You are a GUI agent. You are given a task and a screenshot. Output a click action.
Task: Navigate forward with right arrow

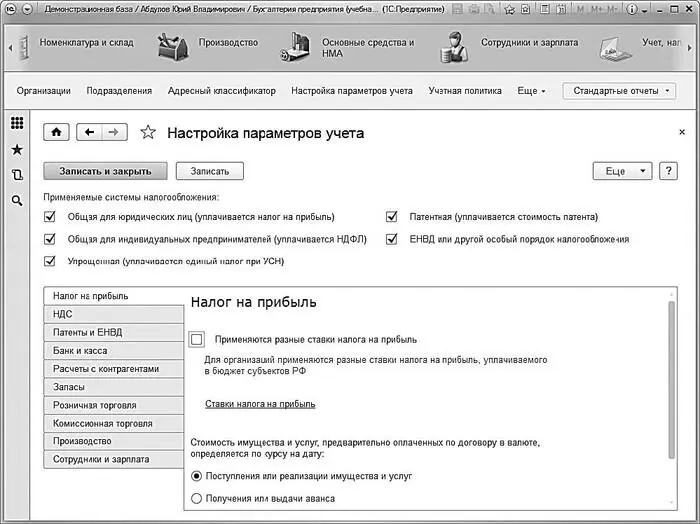pos(115,132)
